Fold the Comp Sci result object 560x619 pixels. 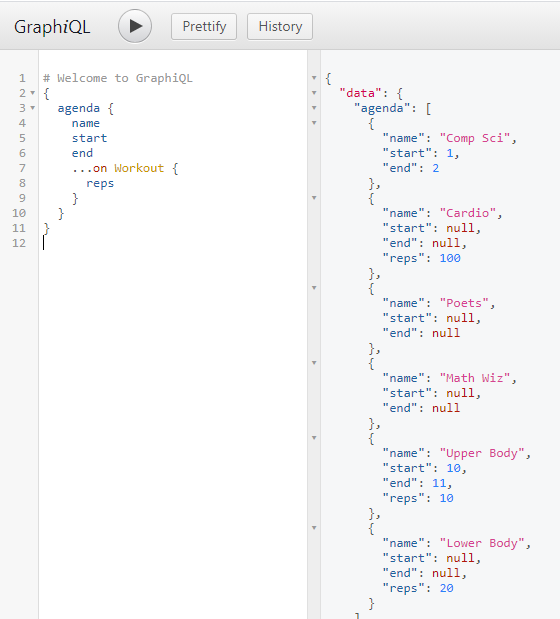pyautogui.click(x=314, y=123)
